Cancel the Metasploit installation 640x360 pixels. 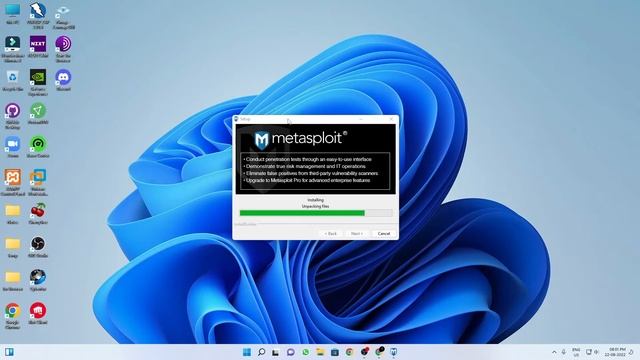click(384, 233)
